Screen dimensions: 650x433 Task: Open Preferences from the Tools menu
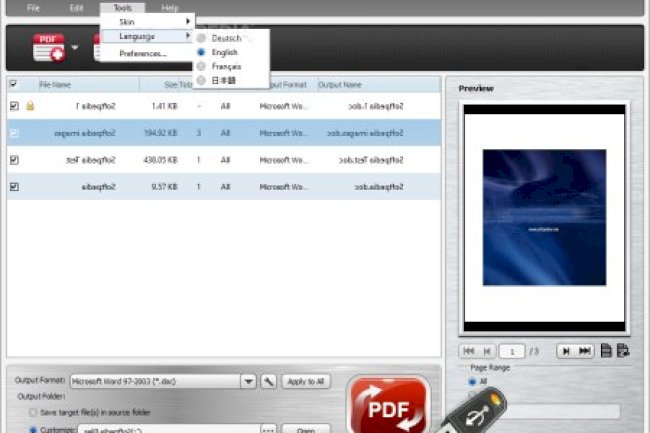tap(143, 53)
